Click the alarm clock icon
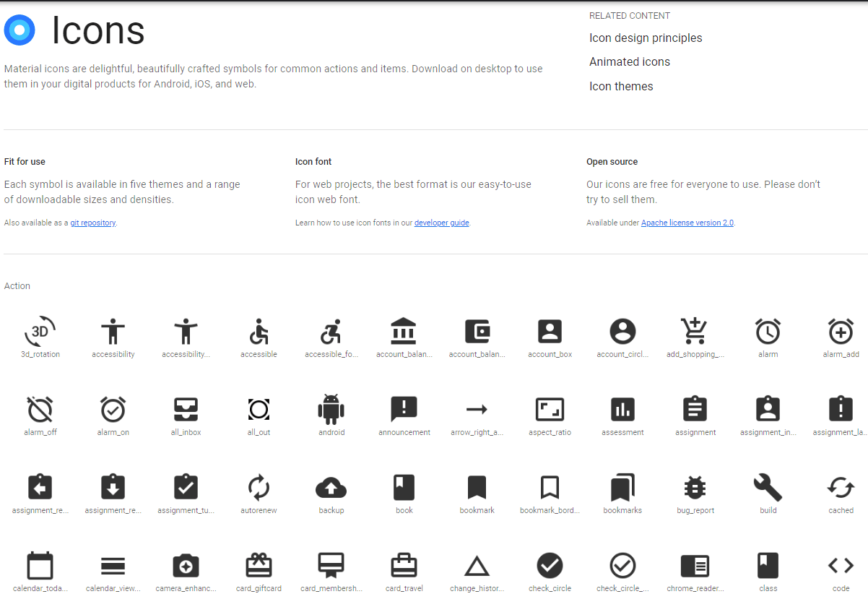 pos(768,331)
